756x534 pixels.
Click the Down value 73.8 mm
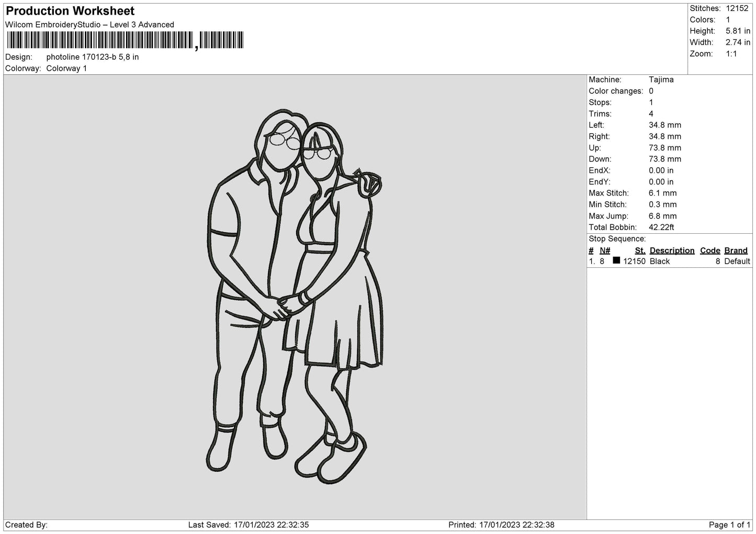(x=665, y=159)
